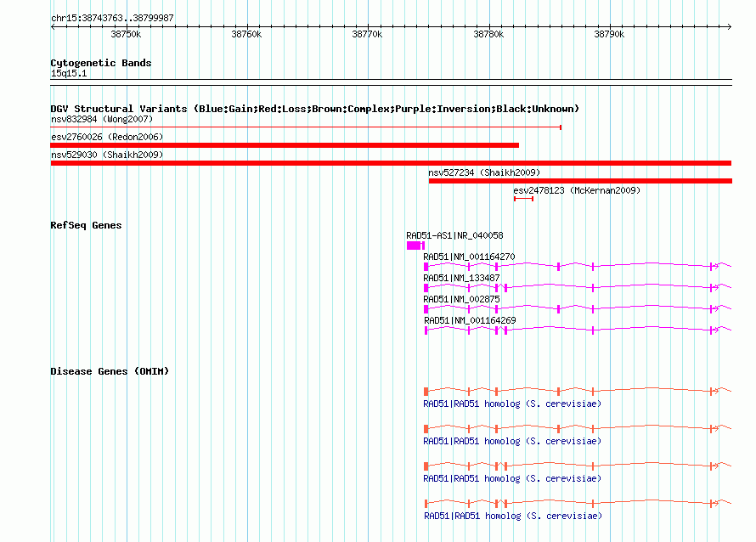Open the bottommost RAD51 homolog OMIM link

[513, 516]
